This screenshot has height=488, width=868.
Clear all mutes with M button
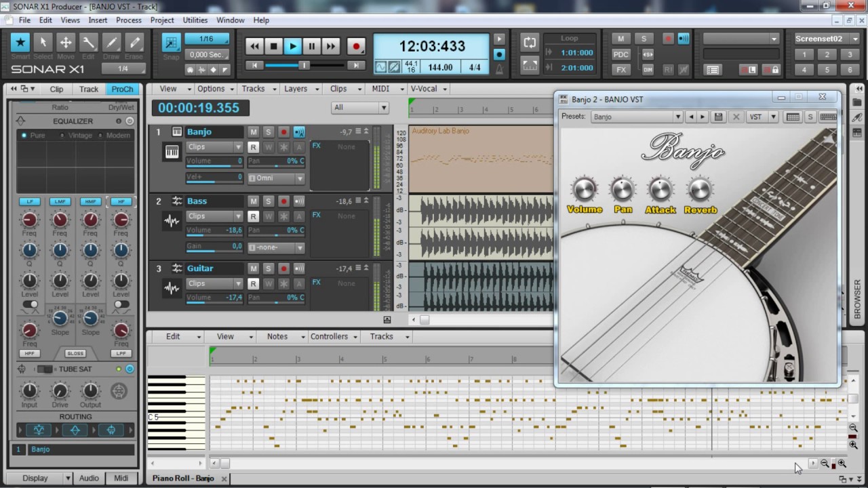pyautogui.click(x=620, y=39)
